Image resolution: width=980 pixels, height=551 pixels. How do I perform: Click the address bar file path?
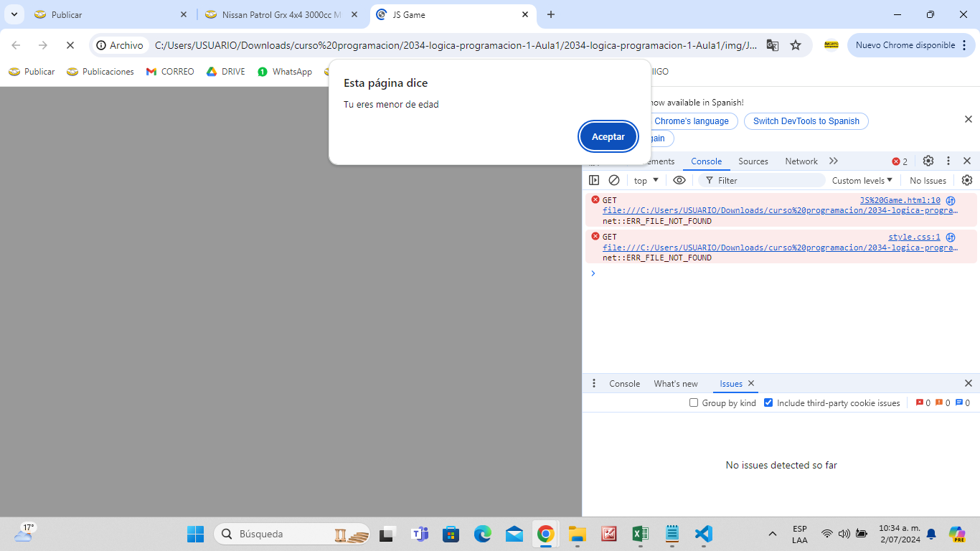456,45
